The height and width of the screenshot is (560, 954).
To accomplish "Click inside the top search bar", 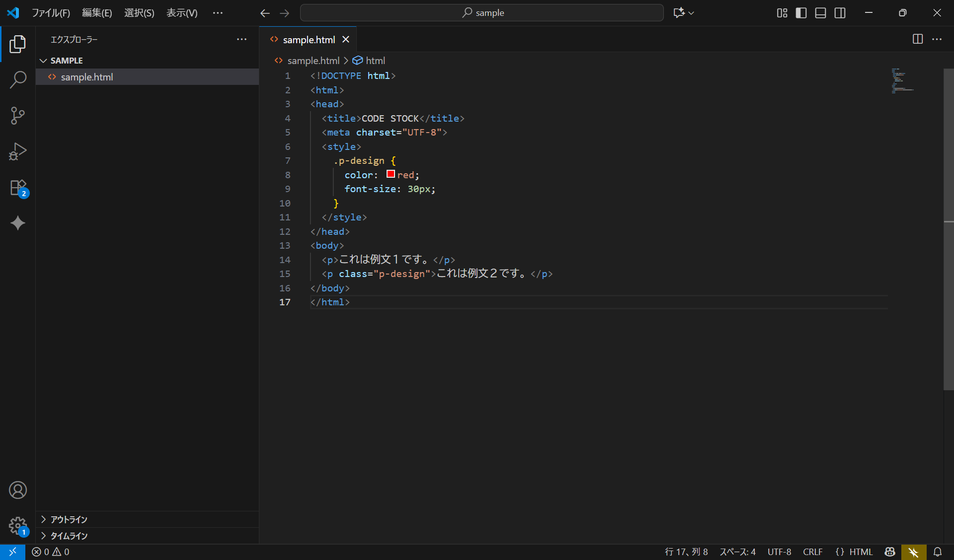I will tap(481, 12).
